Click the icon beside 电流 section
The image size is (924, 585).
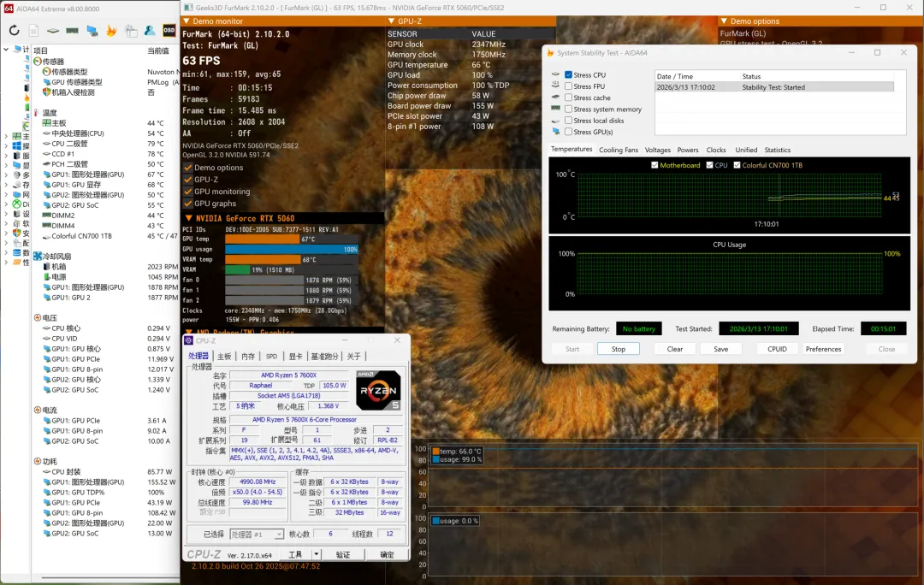[x=38, y=410]
